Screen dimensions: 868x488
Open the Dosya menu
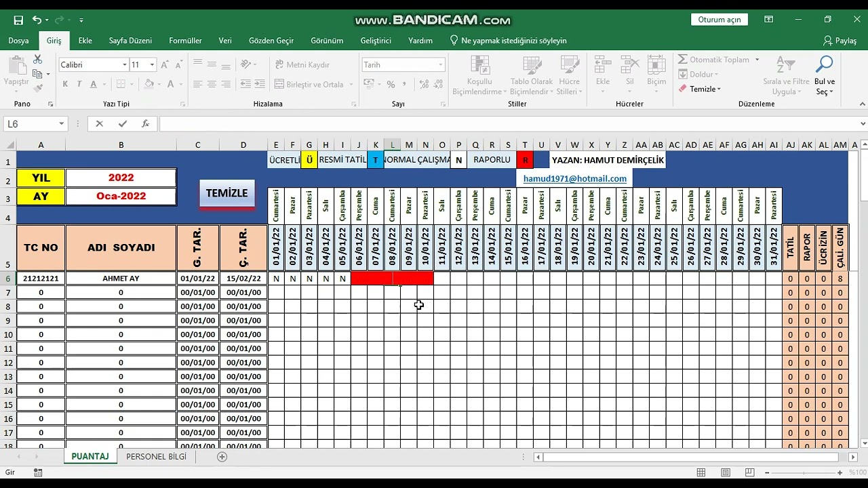tap(18, 41)
